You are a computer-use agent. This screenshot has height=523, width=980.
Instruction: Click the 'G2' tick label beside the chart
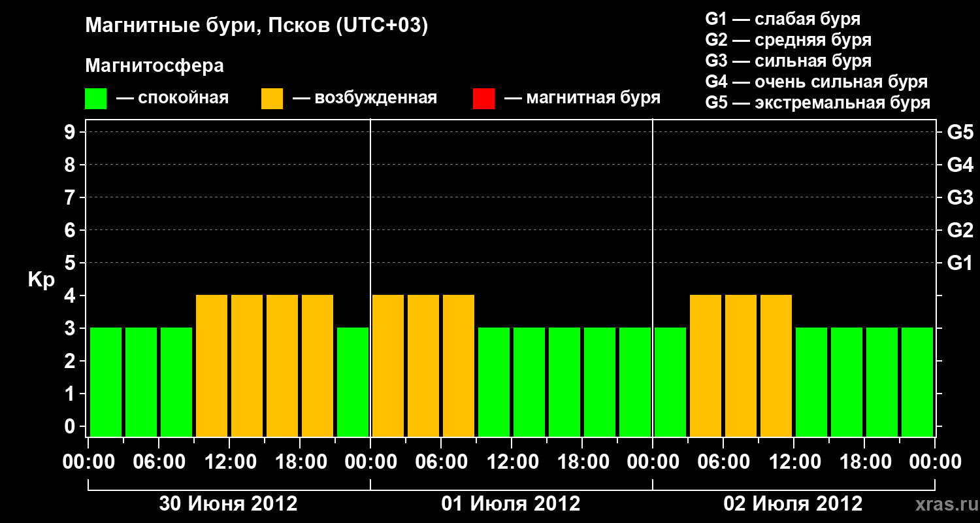click(x=960, y=230)
